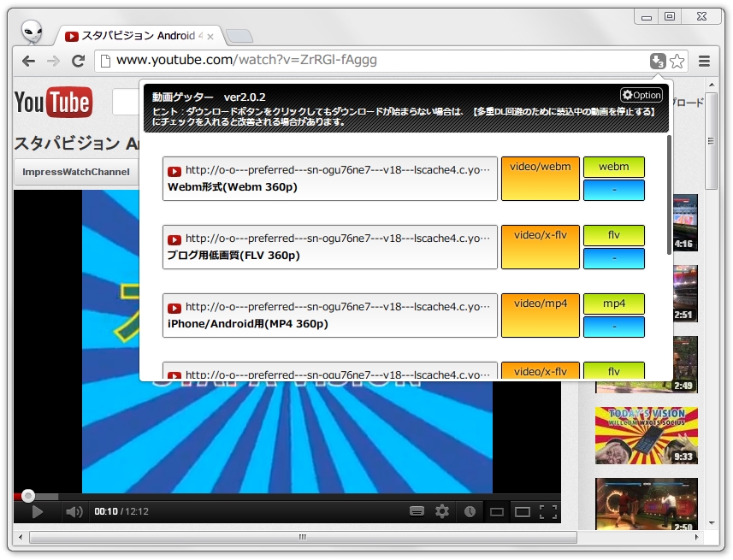This screenshot has height=560, width=733.
Task: Click YouTube icon in MP4 360p row
Action: click(x=174, y=308)
